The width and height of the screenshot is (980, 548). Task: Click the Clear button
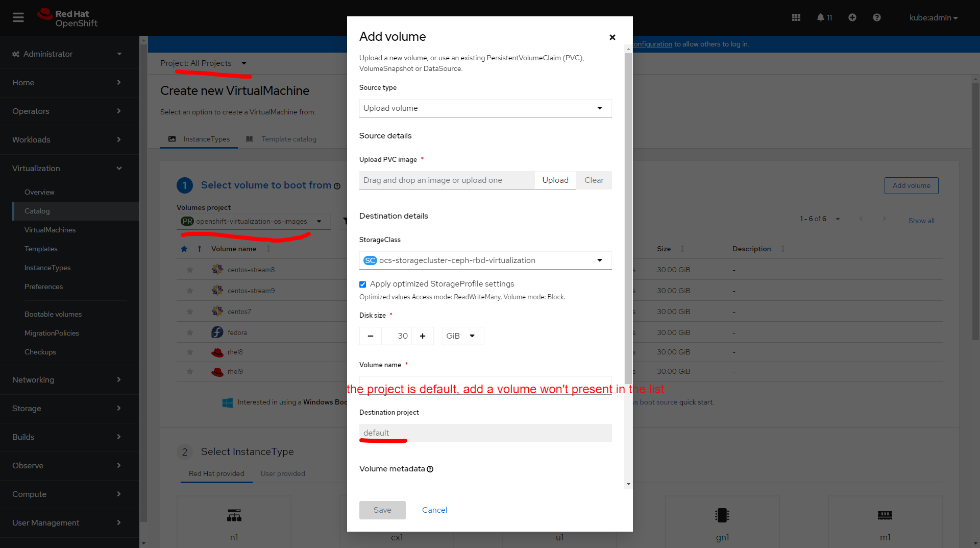pyautogui.click(x=594, y=180)
